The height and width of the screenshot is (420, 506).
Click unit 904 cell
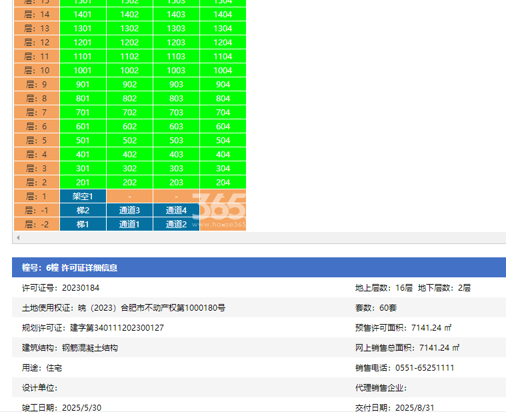(x=223, y=85)
